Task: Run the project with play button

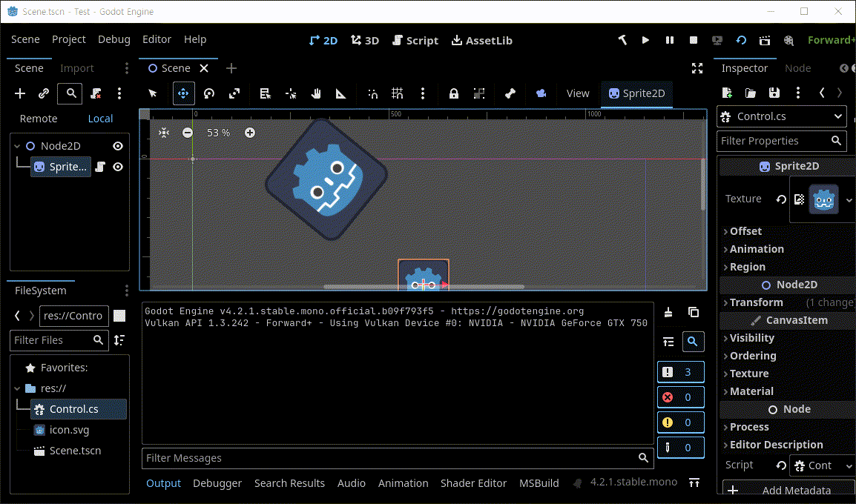Action: (x=645, y=40)
